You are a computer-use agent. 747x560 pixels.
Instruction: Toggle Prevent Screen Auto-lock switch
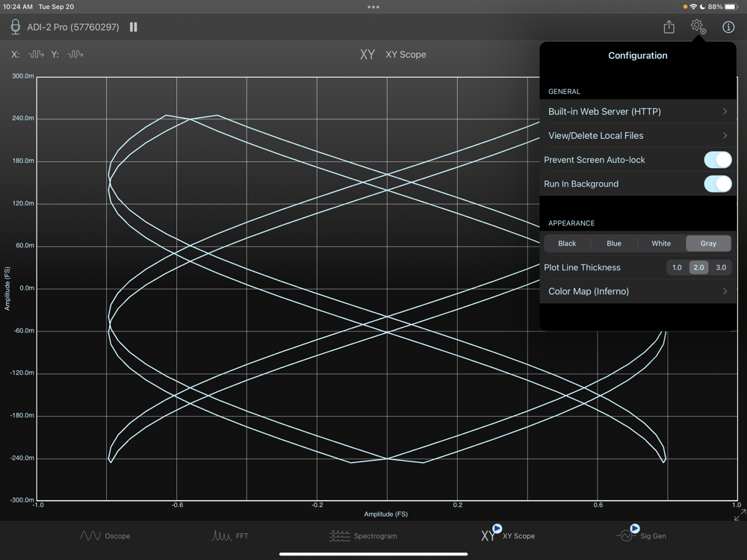coord(718,160)
